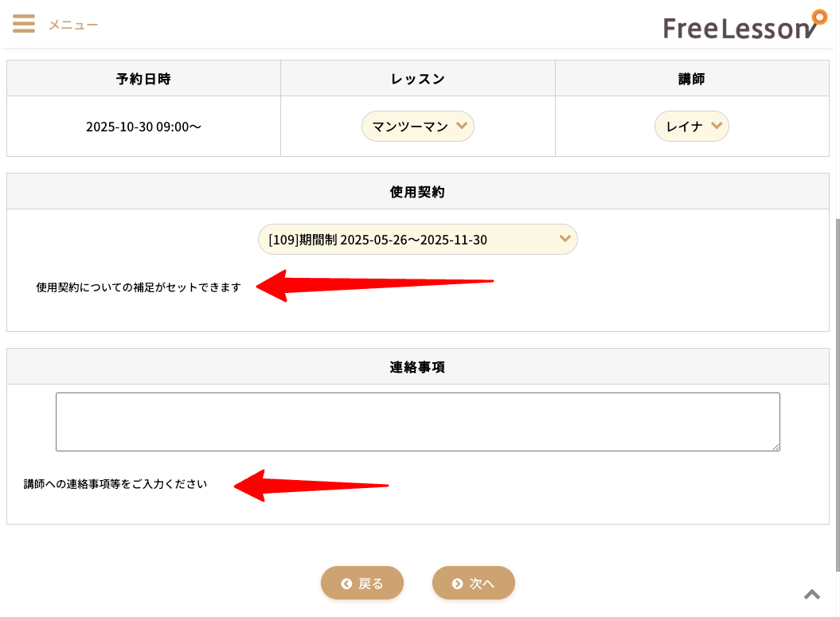This screenshot has width=840, height=617.
Task: Open the レイナ instructor dropdown
Action: tap(691, 126)
